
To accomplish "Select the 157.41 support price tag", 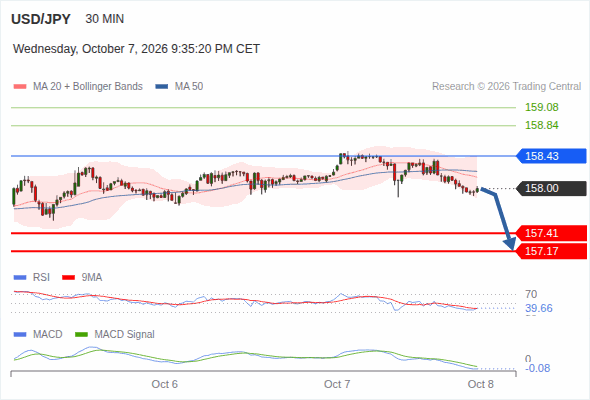I will tap(551, 233).
